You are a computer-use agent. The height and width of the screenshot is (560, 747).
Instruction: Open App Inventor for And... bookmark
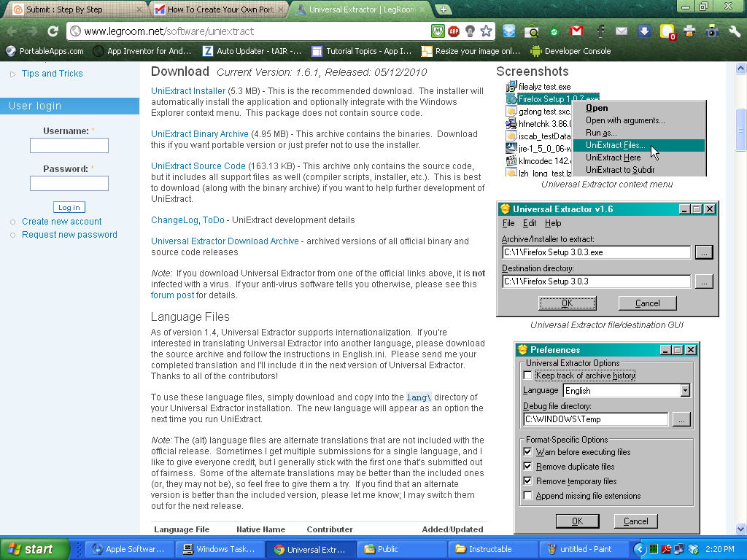[x=142, y=51]
